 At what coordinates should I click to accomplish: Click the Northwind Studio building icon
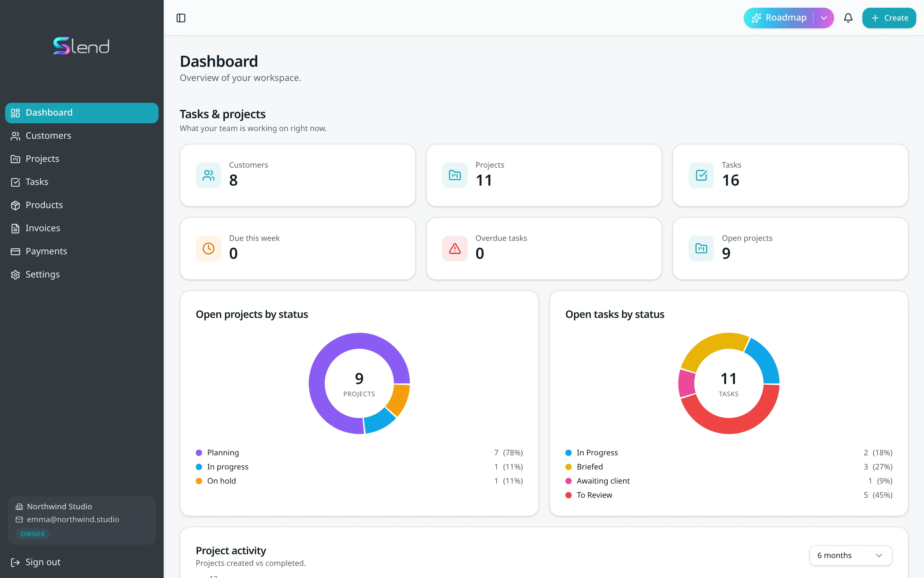(19, 507)
